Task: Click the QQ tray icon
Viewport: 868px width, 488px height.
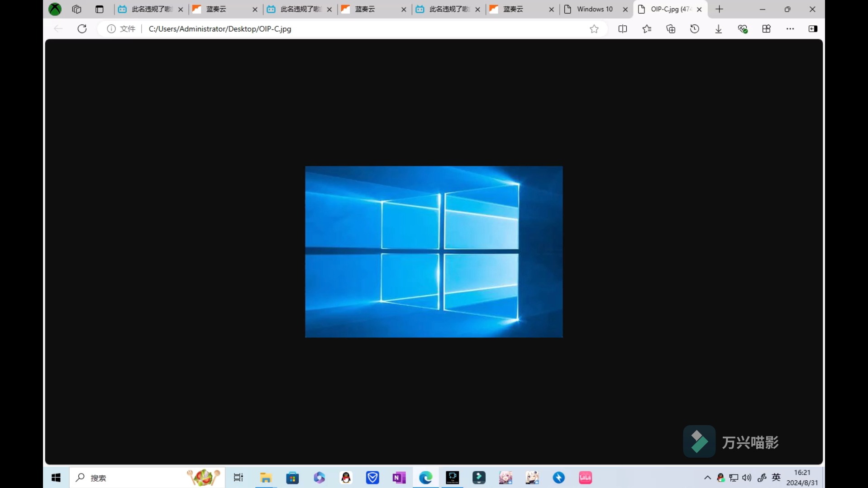Action: [x=721, y=478]
